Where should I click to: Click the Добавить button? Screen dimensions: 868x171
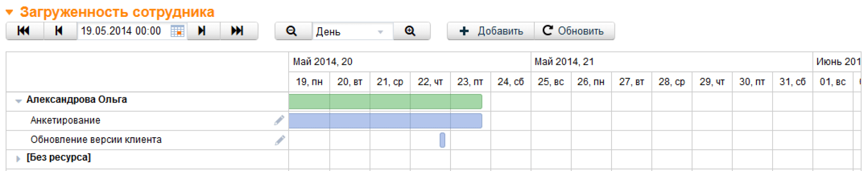pyautogui.click(x=491, y=31)
